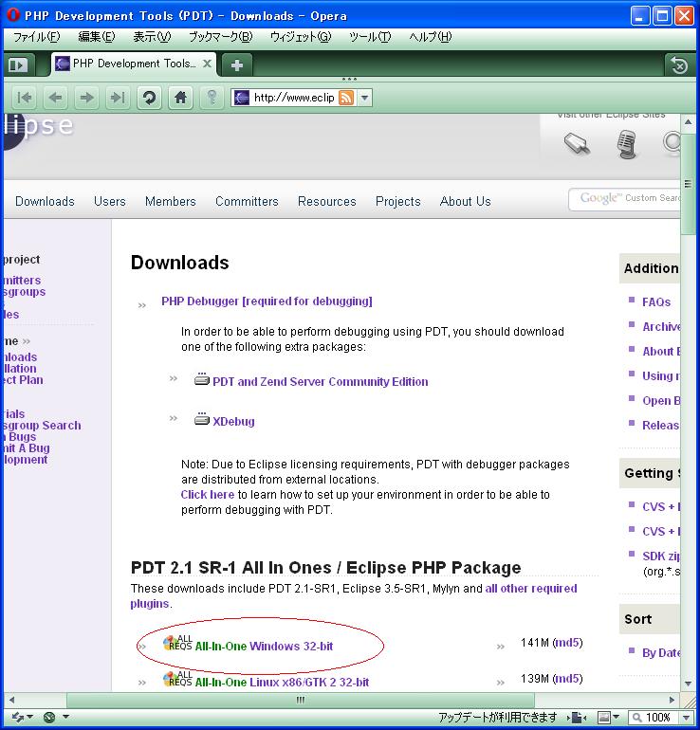
Task: Open md5 link for the 141M download
Action: 567,643
